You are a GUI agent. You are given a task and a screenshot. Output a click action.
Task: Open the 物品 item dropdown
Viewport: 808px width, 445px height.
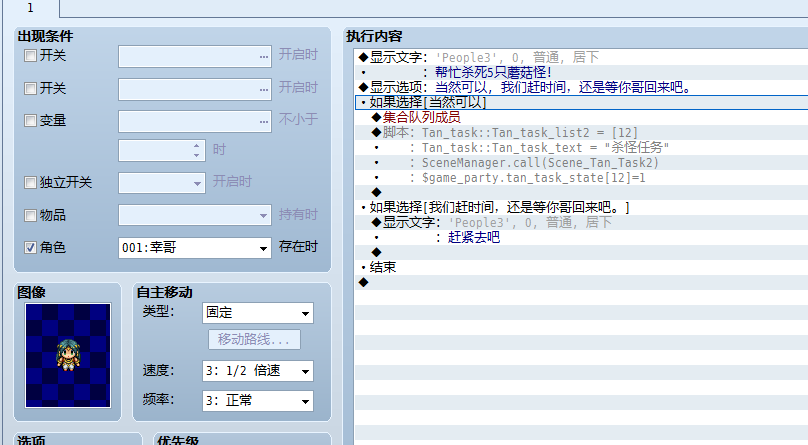[x=195, y=215]
